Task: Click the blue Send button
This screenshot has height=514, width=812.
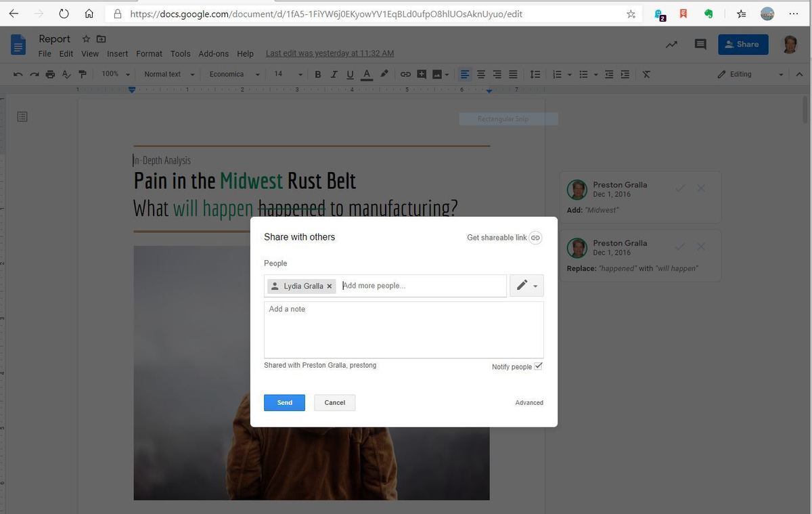Action: pos(284,403)
